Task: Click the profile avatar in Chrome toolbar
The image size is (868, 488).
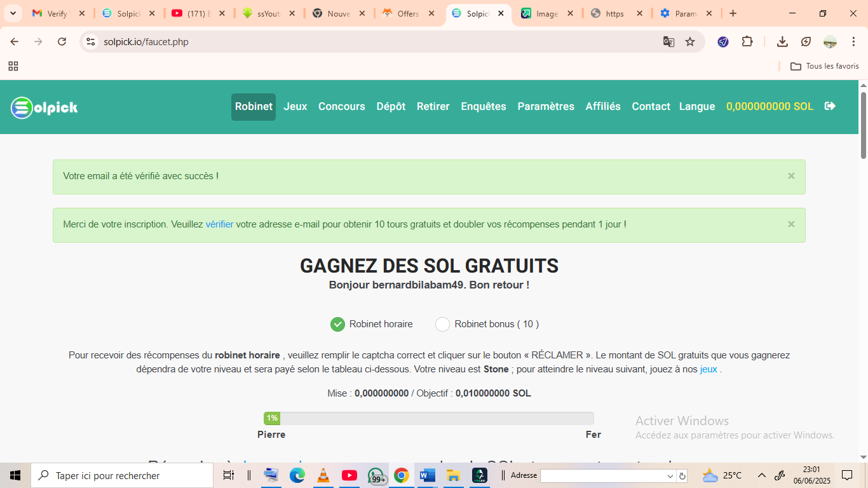Action: pyautogui.click(x=830, y=42)
